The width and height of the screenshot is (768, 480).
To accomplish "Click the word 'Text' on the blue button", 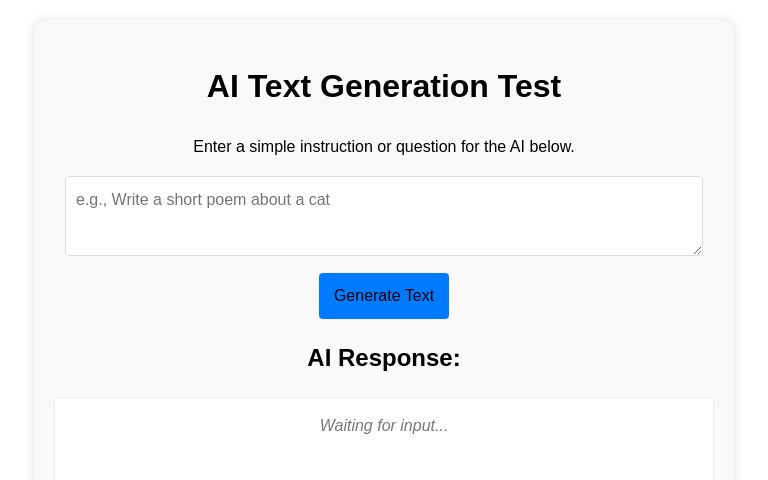I will coord(419,296).
